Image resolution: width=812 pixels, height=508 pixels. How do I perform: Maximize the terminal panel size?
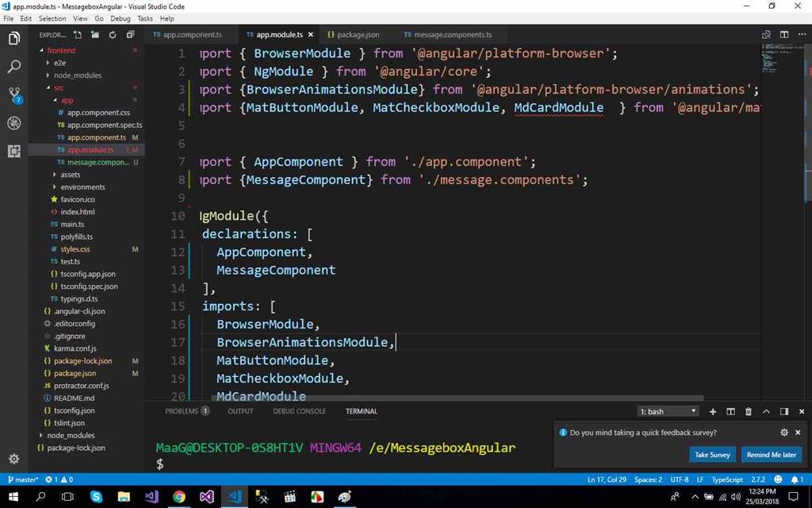coord(766,412)
